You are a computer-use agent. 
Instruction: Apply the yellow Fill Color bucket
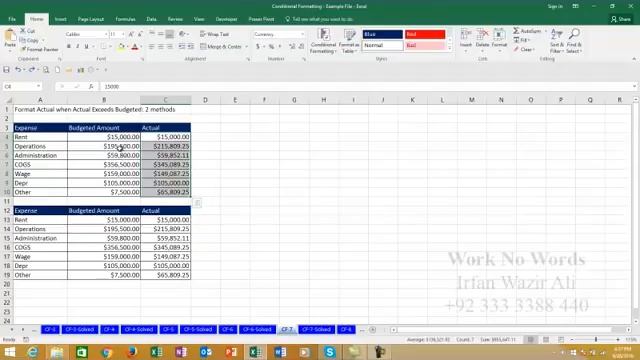[x=121, y=47]
